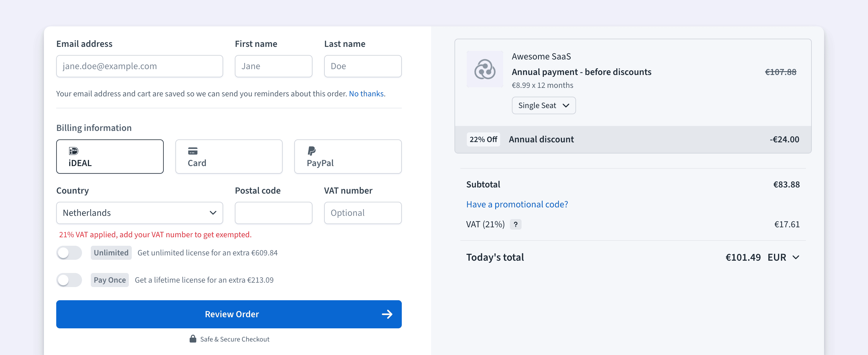868x355 pixels.
Task: Click the Today's total label
Action: [x=495, y=257]
